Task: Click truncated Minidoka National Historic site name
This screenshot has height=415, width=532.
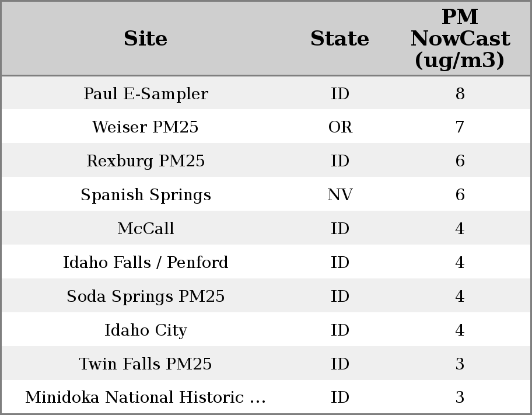Action: pos(145,397)
